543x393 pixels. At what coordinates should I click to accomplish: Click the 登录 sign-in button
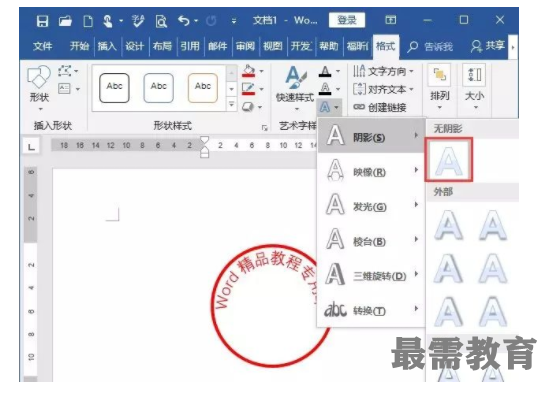(347, 20)
